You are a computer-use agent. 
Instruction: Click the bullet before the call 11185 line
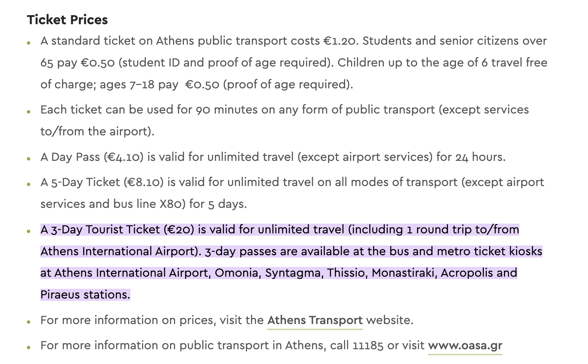point(29,348)
